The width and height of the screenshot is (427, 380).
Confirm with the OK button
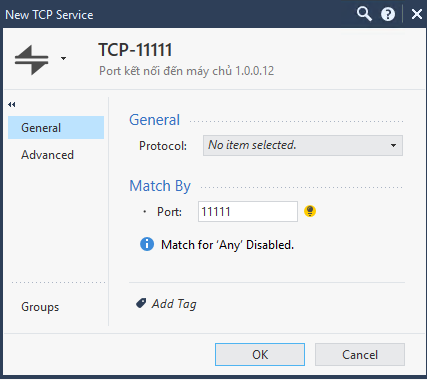click(260, 354)
